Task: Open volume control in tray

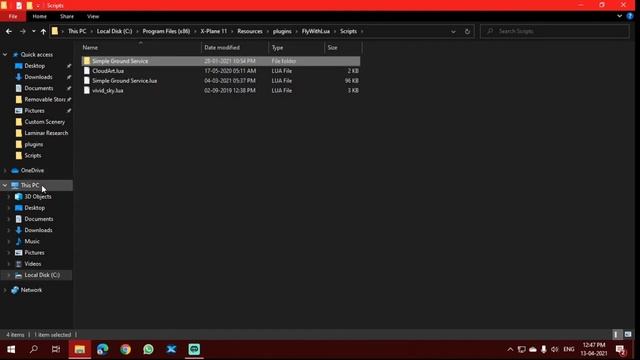Action: (x=554, y=349)
